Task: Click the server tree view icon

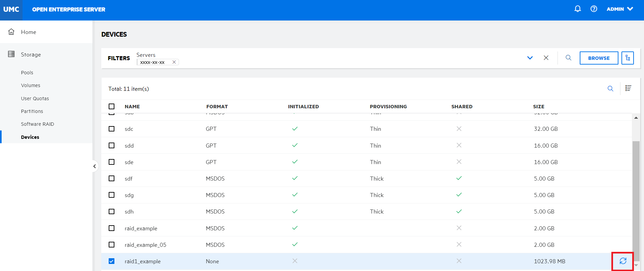Action: pos(628,58)
